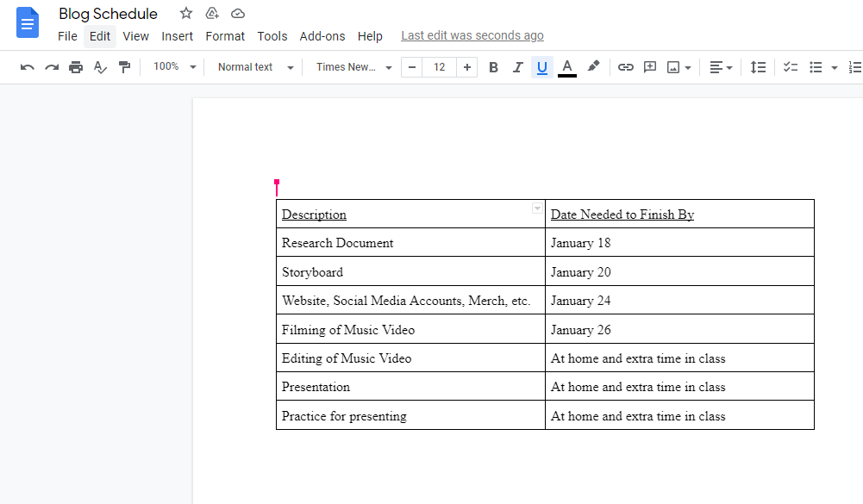The image size is (863, 504).
Task: Click the Website, Social Media Accounts cell
Action: [410, 301]
